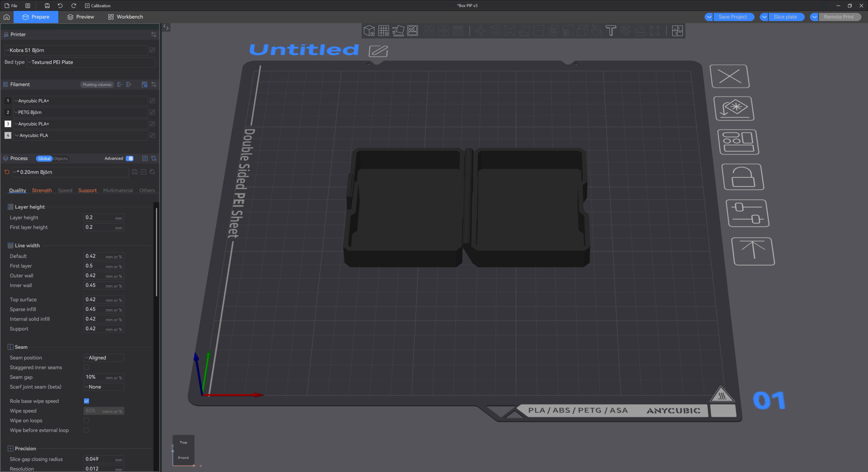Click the Add plate grid icon
The image size is (868, 472).
383,31
